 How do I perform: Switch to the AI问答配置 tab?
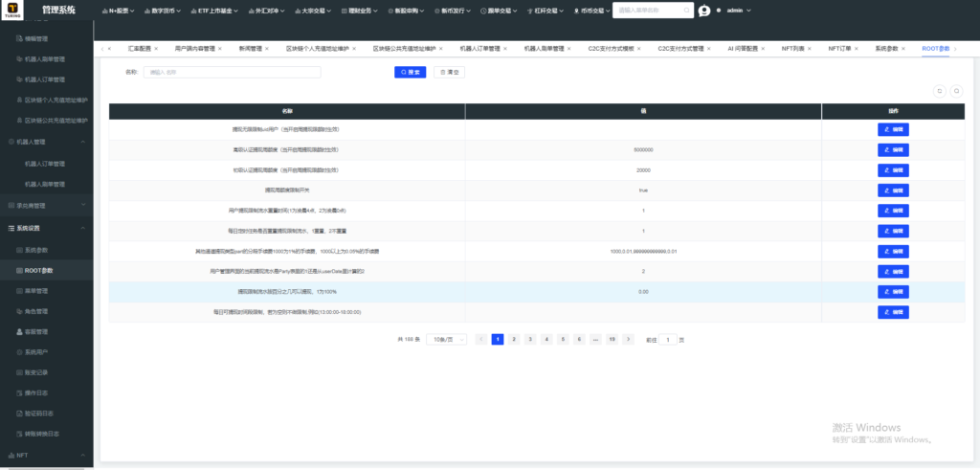[743, 49]
